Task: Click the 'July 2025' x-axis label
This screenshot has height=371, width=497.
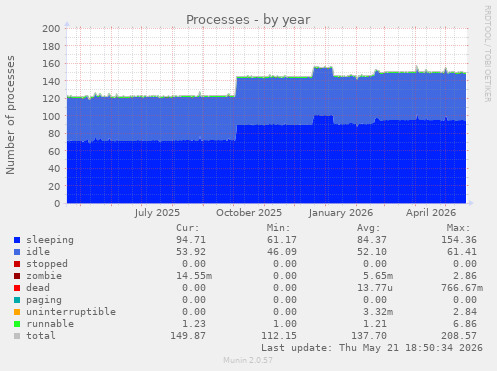Action: [157, 213]
